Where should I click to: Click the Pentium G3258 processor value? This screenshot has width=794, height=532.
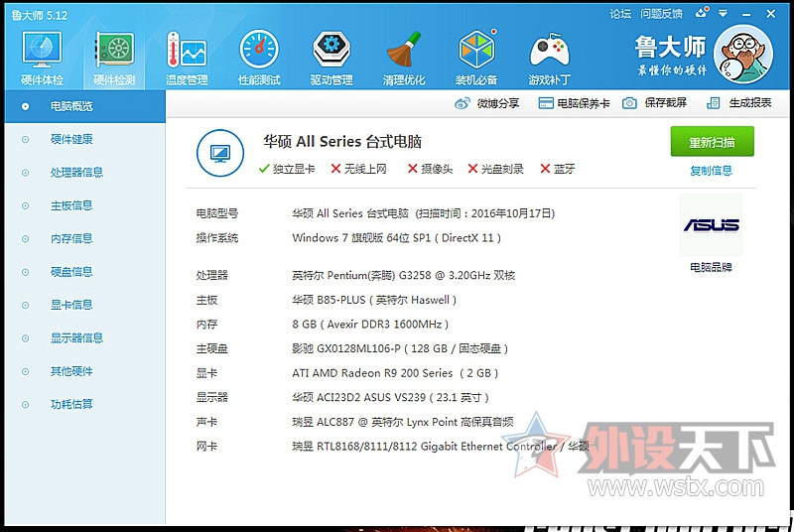[x=404, y=275]
